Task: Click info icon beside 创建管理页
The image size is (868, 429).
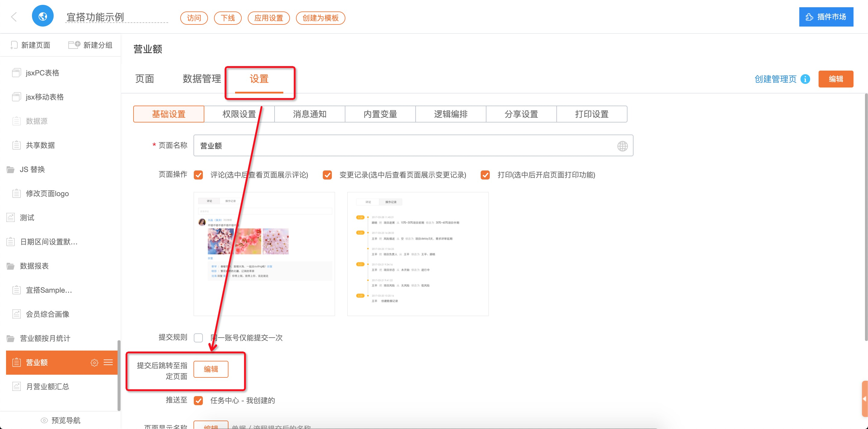Action: coord(805,79)
